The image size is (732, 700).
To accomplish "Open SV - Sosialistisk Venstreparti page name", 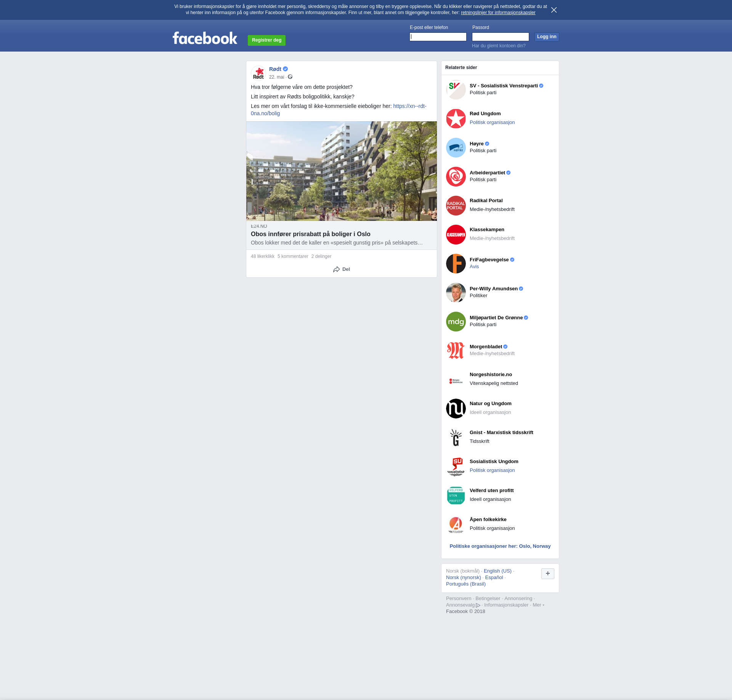I will (504, 86).
